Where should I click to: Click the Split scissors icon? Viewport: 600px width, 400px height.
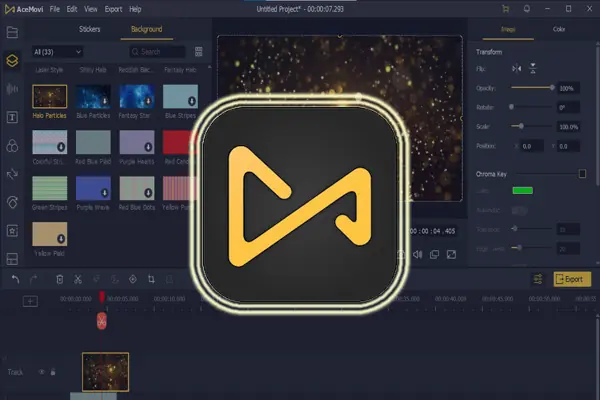(x=78, y=279)
